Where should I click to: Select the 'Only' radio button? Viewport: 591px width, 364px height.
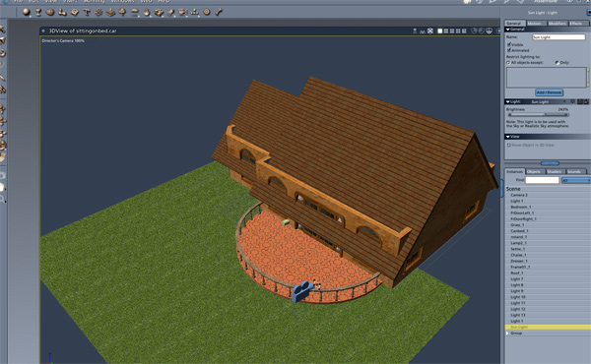(558, 63)
